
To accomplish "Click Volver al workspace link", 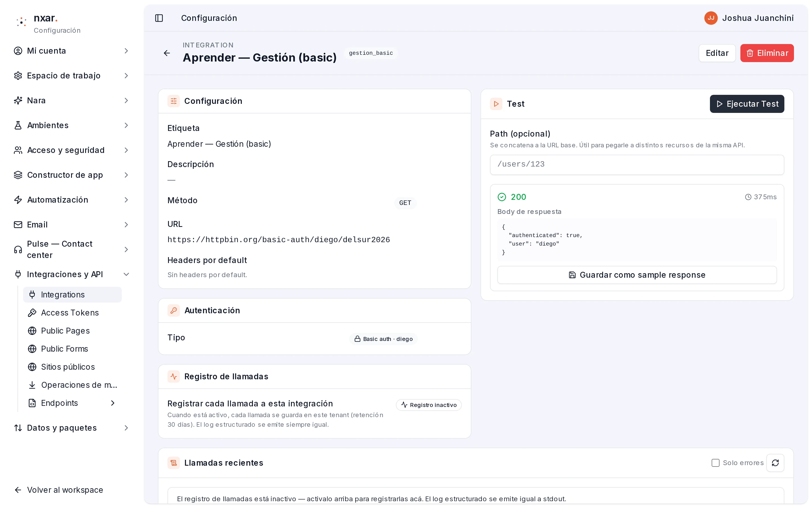I will click(58, 490).
